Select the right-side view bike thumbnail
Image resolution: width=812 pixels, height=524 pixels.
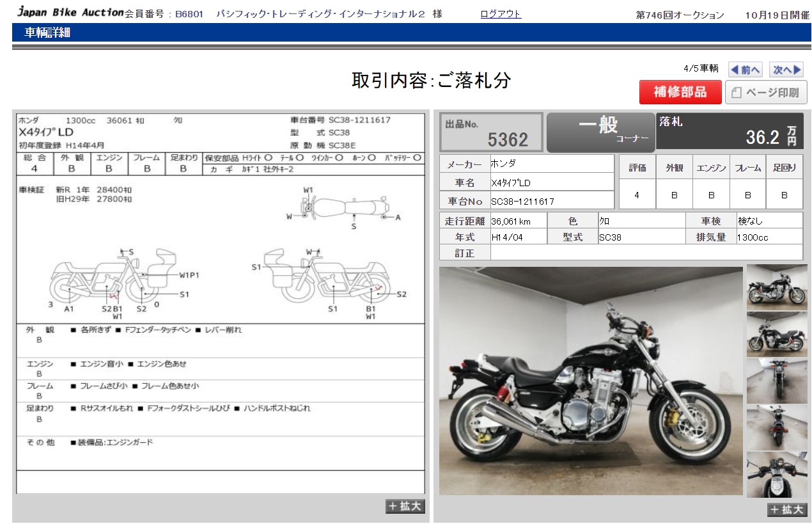click(x=777, y=287)
